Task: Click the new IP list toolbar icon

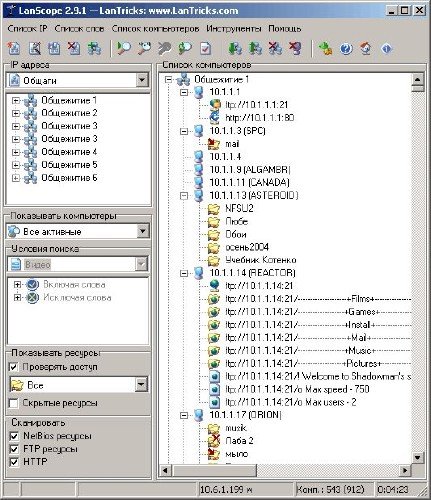Action: pos(14,49)
